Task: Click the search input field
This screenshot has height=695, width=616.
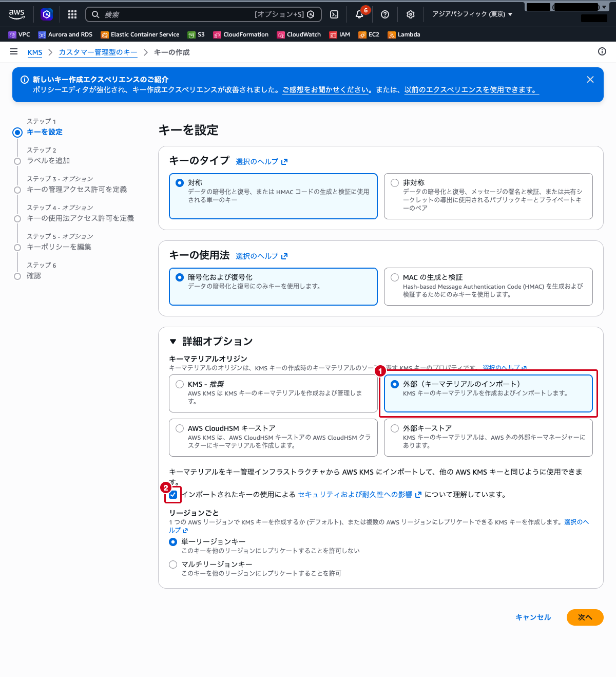Action: pyautogui.click(x=203, y=14)
